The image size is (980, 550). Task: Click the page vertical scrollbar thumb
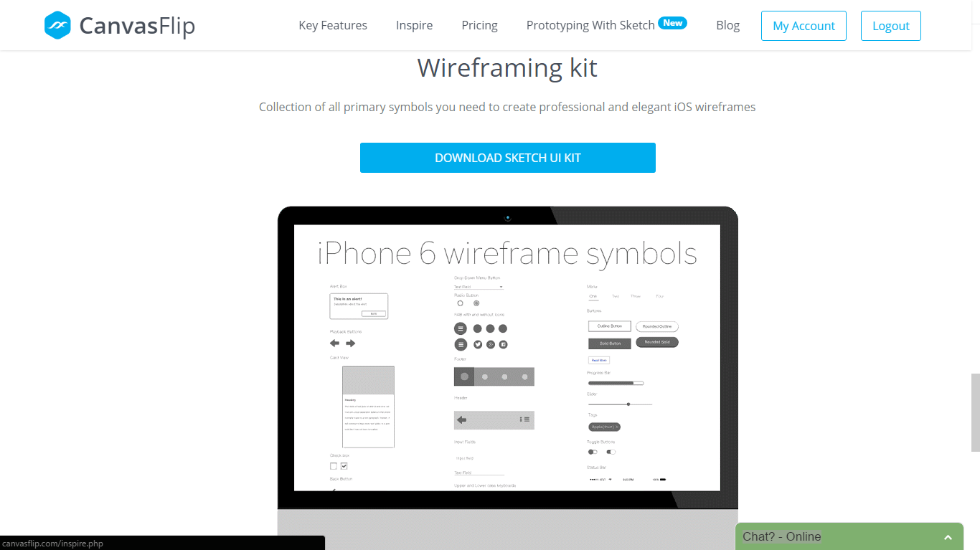(x=976, y=412)
